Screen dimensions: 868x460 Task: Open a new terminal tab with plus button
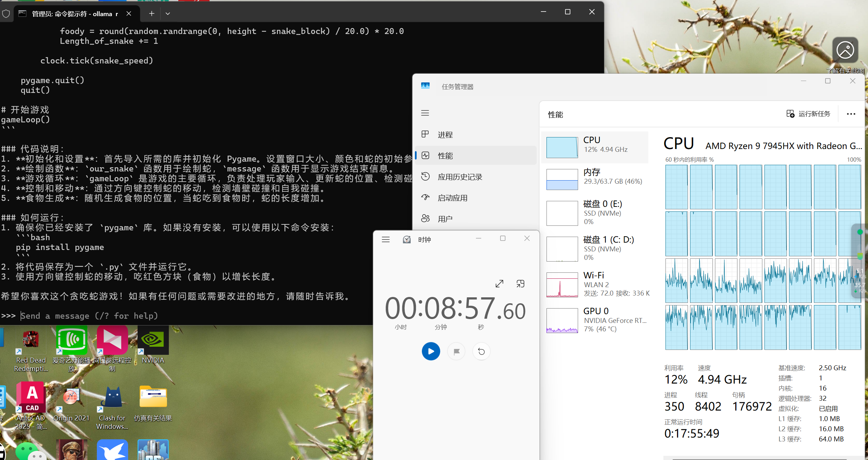[x=151, y=13]
